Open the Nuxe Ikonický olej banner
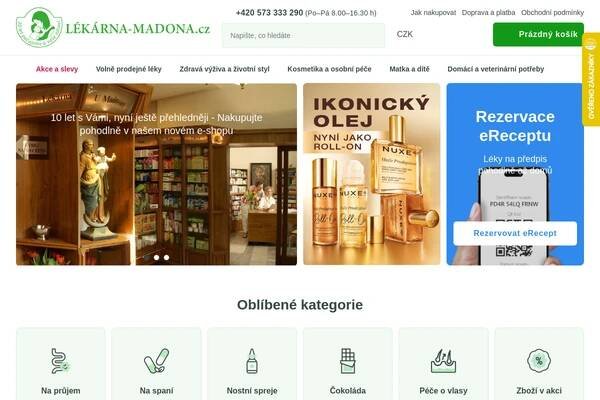This screenshot has height=400, width=600. click(372, 174)
